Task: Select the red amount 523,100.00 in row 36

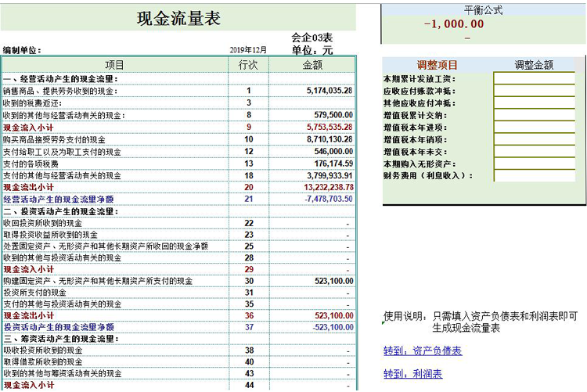Action: pos(333,315)
